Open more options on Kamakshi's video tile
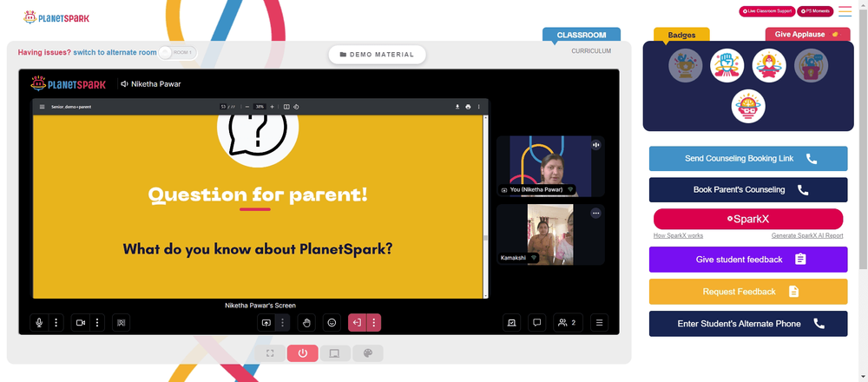The width and height of the screenshot is (868, 382). [x=595, y=214]
